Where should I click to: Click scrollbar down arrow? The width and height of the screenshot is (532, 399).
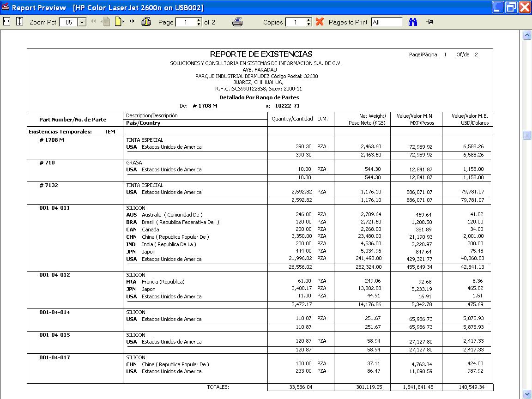526,394
